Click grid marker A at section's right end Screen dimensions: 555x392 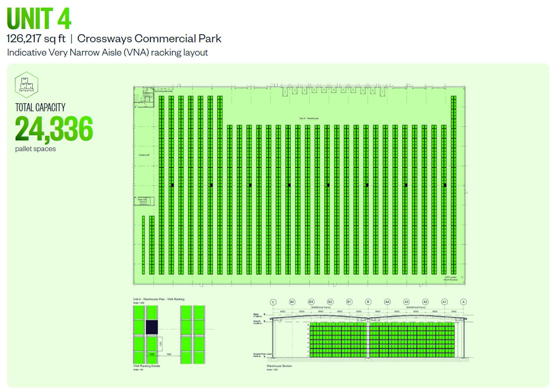[x=463, y=302]
